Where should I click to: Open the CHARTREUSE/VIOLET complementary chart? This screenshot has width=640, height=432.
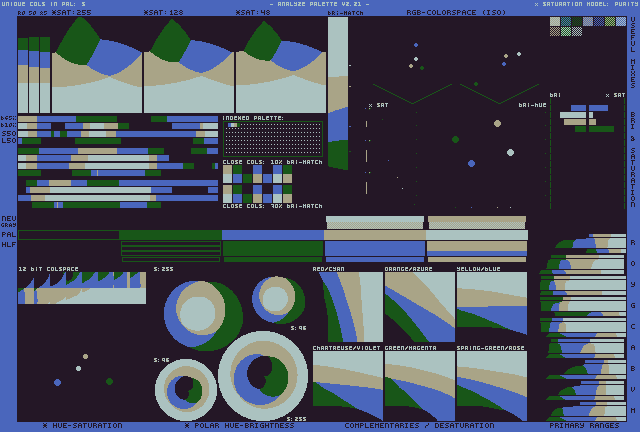348,386
